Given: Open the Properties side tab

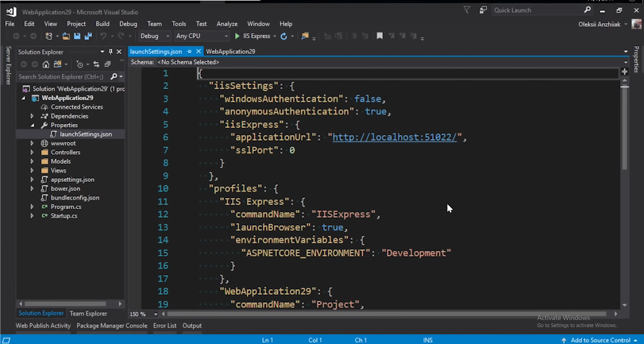Looking at the screenshot, I should pos(636,59).
